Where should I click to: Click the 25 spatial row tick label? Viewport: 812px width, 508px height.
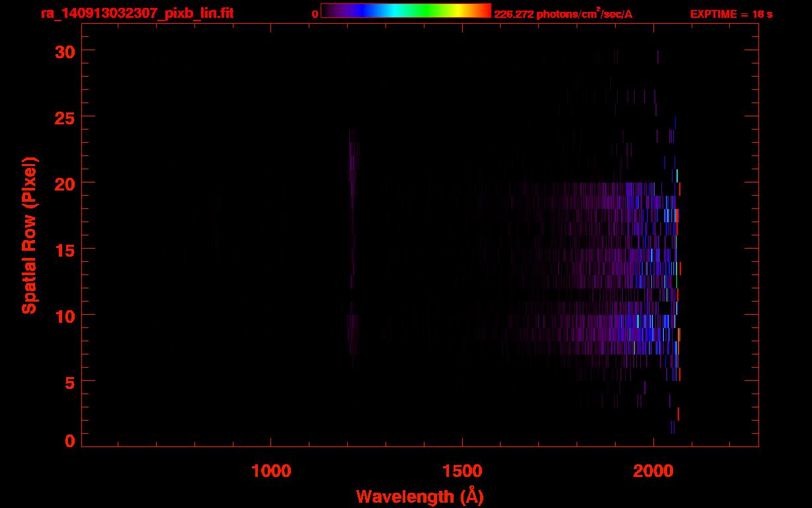point(64,117)
